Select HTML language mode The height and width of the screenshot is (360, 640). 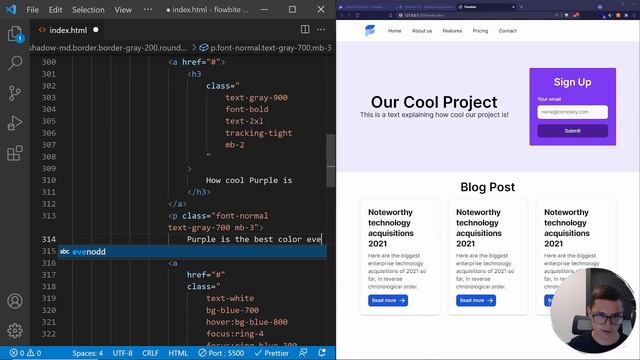coord(178,353)
